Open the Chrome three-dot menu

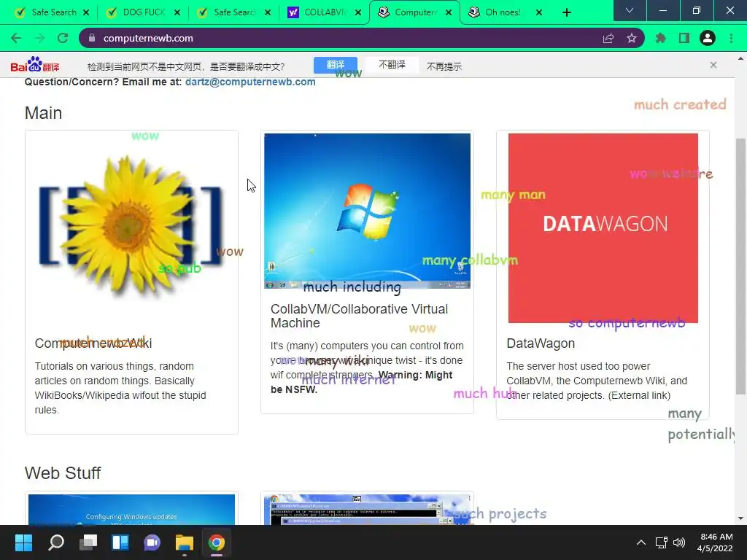pyautogui.click(x=731, y=38)
